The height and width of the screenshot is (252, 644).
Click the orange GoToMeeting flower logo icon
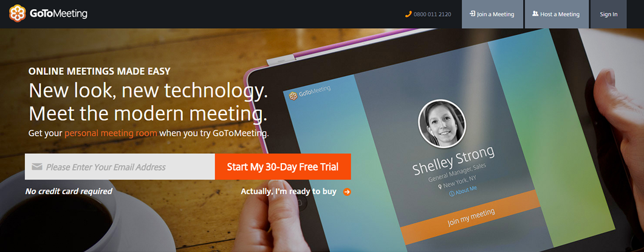[x=17, y=13]
